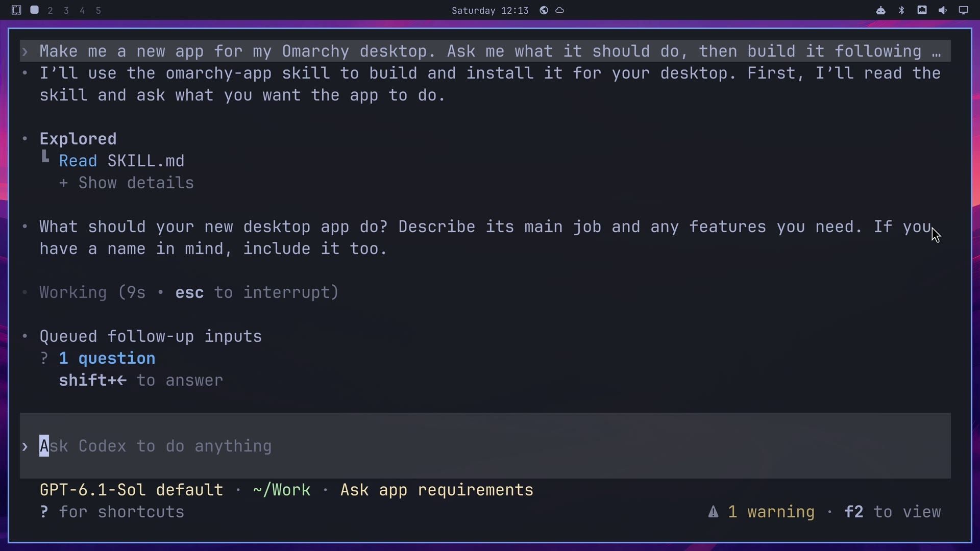The width and height of the screenshot is (980, 551).
Task: Click the "GPT-6.1-Sol default" model label
Action: pyautogui.click(x=131, y=490)
